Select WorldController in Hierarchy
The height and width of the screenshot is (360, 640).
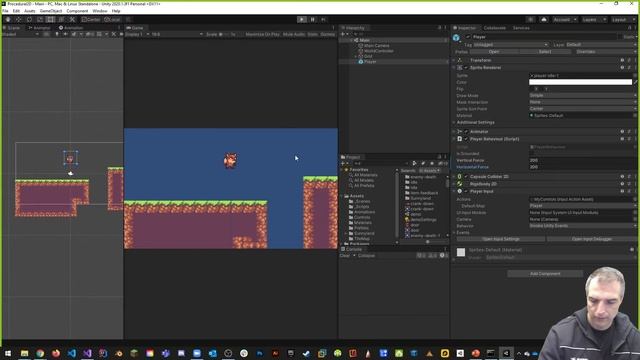pos(378,51)
